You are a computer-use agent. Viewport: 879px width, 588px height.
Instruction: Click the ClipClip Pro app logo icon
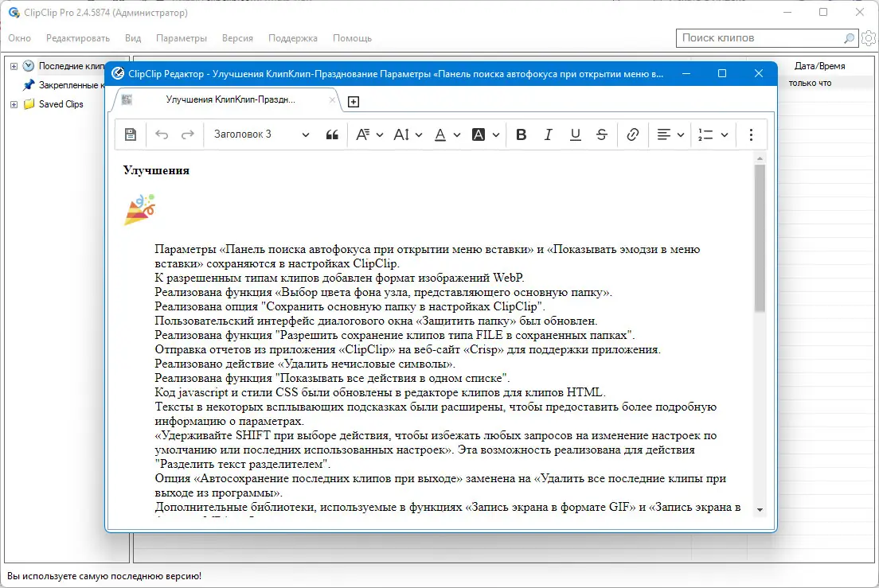click(x=14, y=12)
